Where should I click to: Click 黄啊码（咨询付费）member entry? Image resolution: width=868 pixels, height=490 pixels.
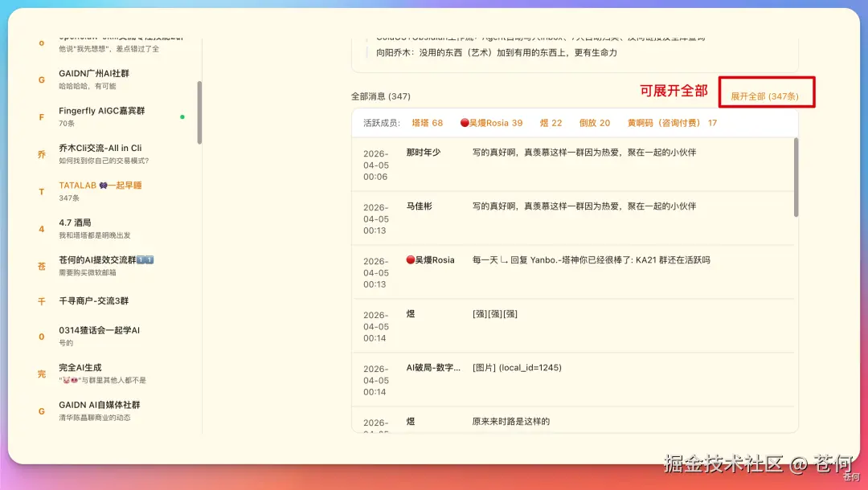click(670, 123)
